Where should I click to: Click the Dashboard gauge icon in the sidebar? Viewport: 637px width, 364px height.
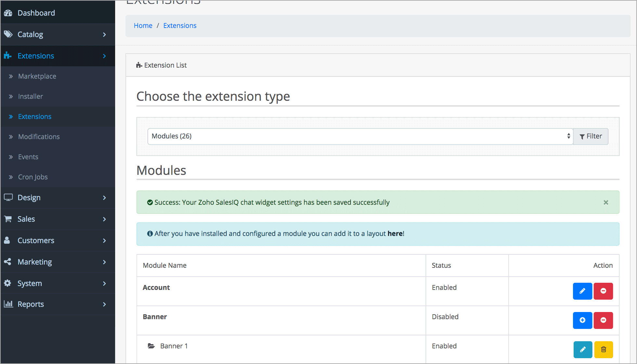8,13
